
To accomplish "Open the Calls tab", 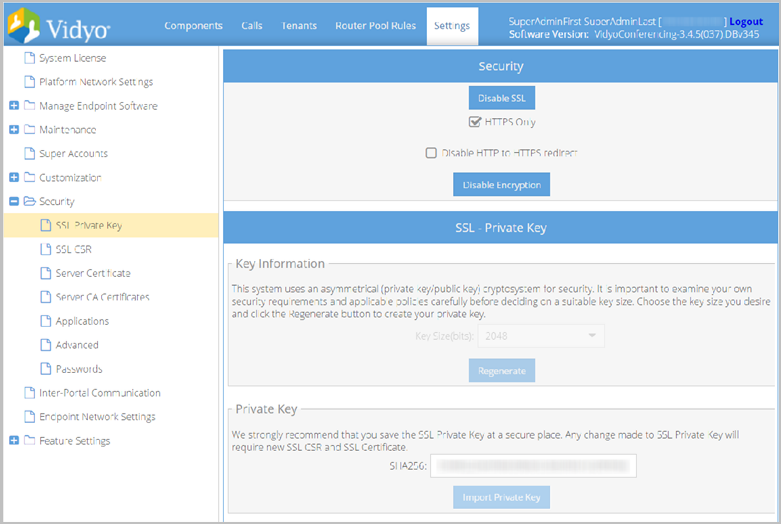I will click(x=252, y=25).
